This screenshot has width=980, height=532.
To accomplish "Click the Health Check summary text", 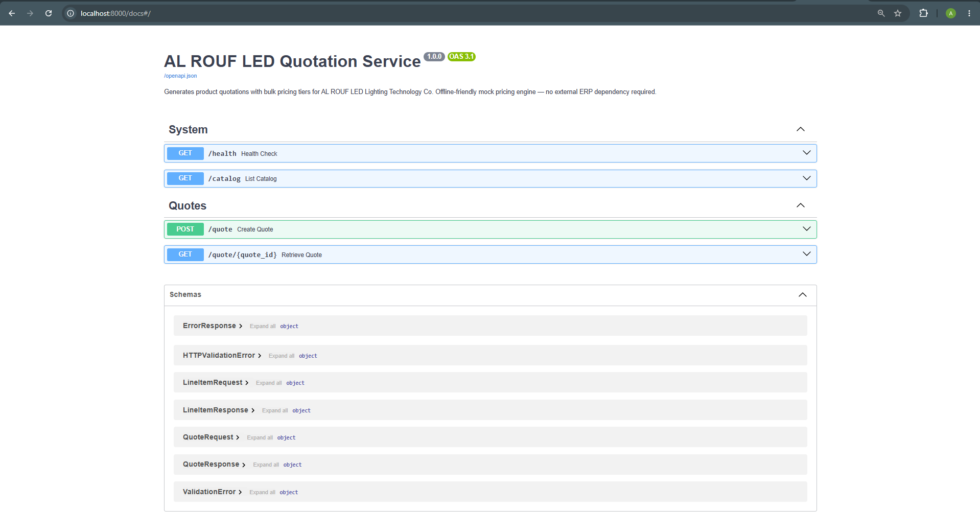I will click(x=259, y=154).
